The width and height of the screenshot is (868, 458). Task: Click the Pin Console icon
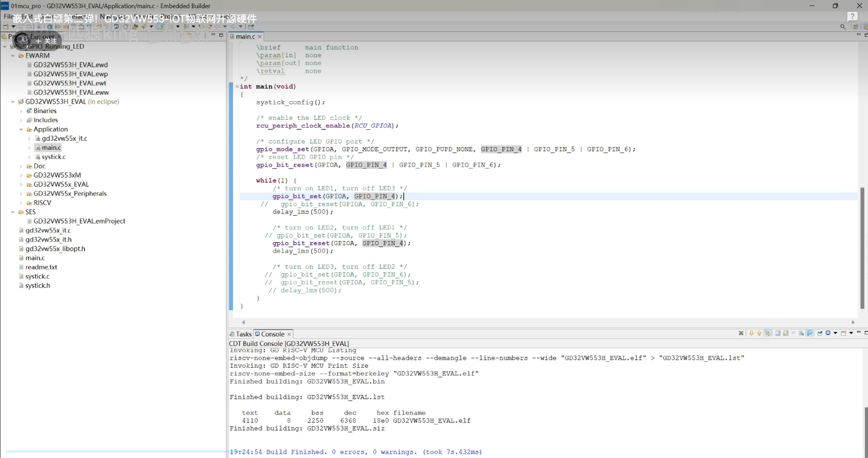tap(820, 333)
